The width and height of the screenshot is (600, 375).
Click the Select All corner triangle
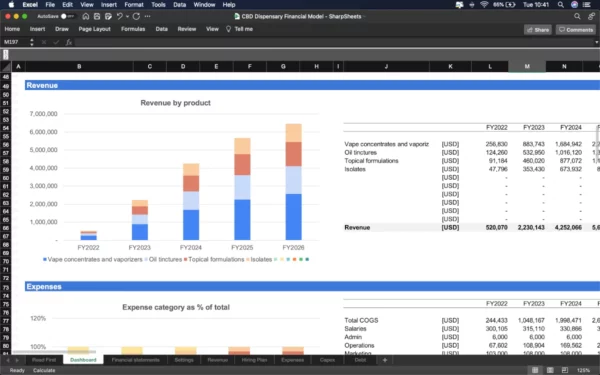click(6, 67)
